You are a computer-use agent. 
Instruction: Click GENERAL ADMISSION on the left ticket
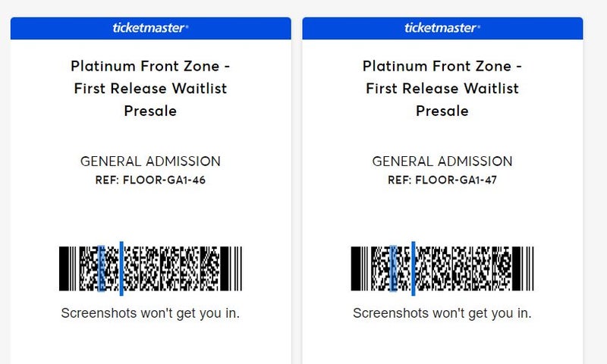coord(150,162)
